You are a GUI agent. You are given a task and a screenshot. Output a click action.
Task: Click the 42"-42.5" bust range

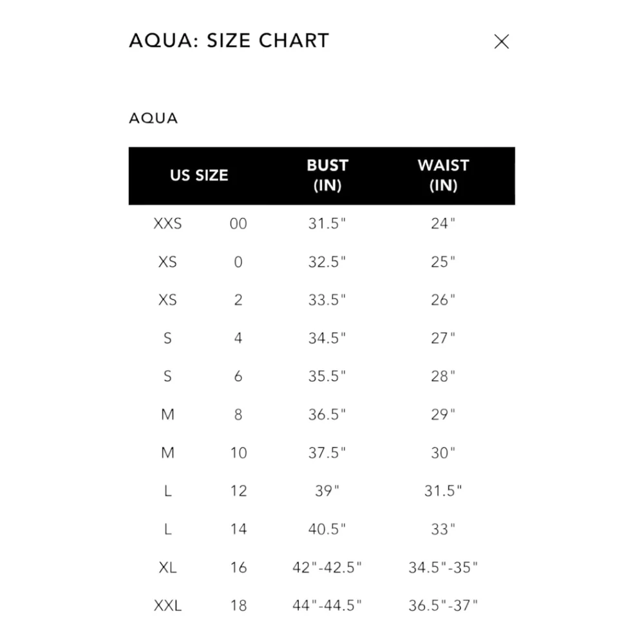pos(327,567)
